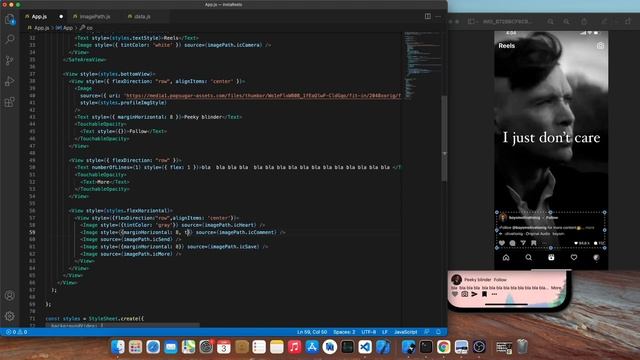Click App.js in the breadcrumb path
Screen dimensions: 640x360
coord(41,28)
